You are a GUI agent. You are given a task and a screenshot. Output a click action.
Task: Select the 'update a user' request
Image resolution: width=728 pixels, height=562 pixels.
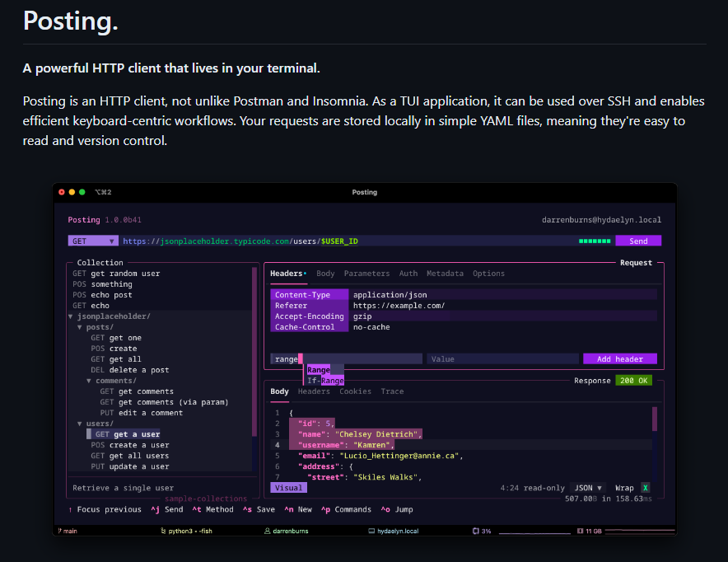[x=130, y=466]
